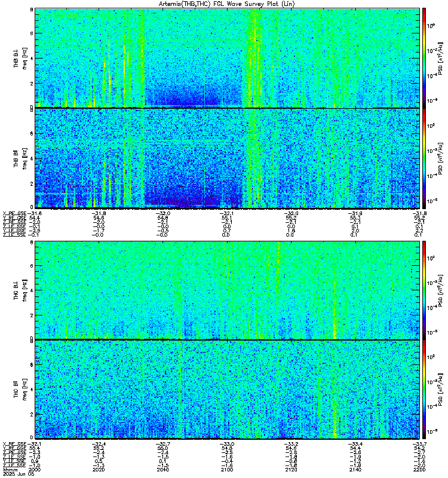Screen dimensions: 448x478
Task: Click the '2120' time axis label
Action: point(291,470)
